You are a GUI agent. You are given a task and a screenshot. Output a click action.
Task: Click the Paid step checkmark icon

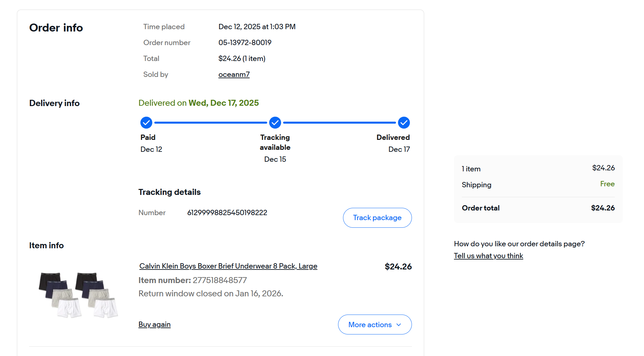pos(146,123)
